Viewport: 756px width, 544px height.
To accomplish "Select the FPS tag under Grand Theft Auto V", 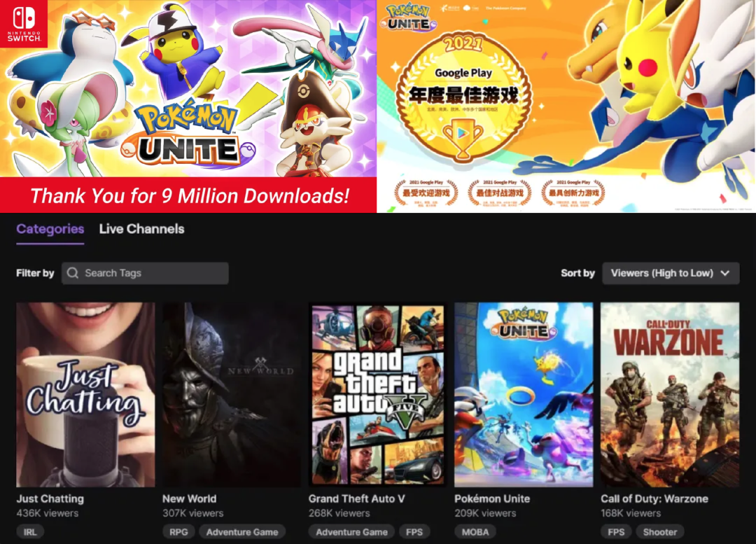I will (414, 532).
